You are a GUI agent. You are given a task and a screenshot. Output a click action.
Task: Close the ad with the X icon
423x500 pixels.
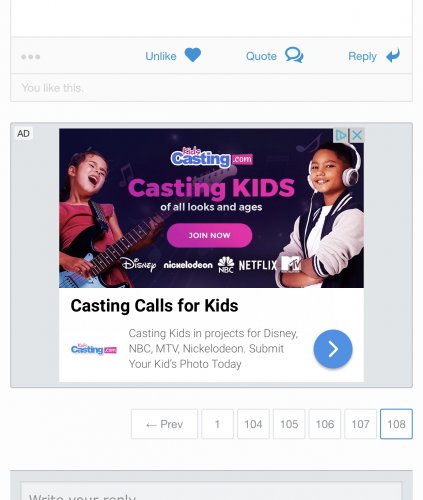coord(357,135)
